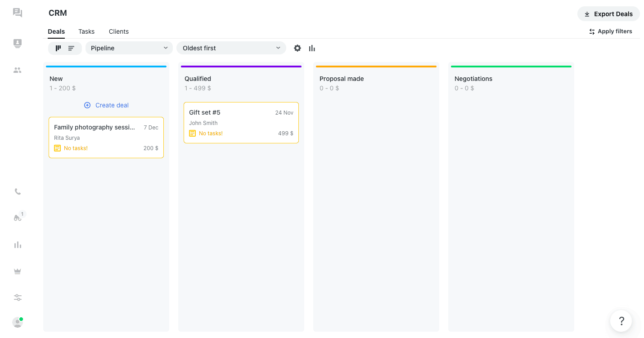
Task: Click the 200 $ amount on deal card
Action: click(151, 148)
